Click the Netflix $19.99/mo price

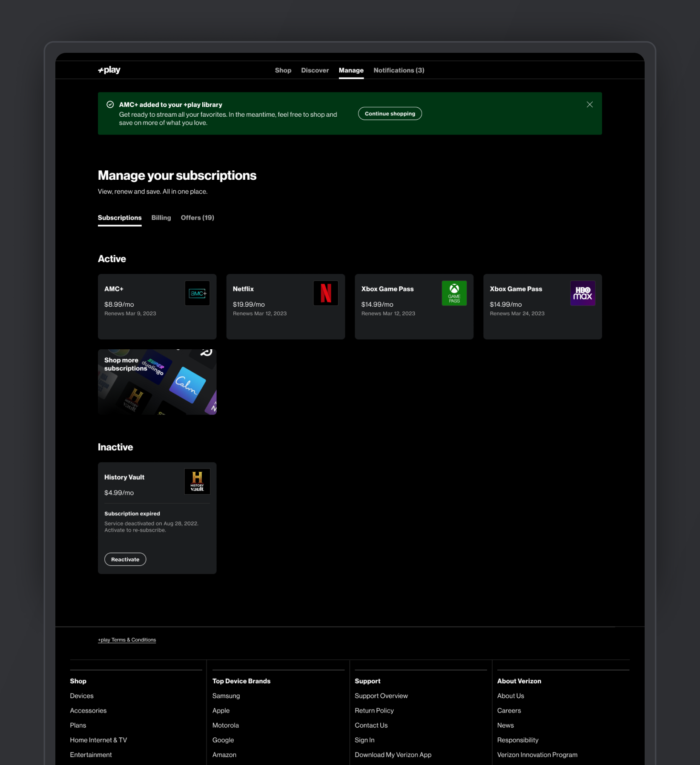(249, 305)
